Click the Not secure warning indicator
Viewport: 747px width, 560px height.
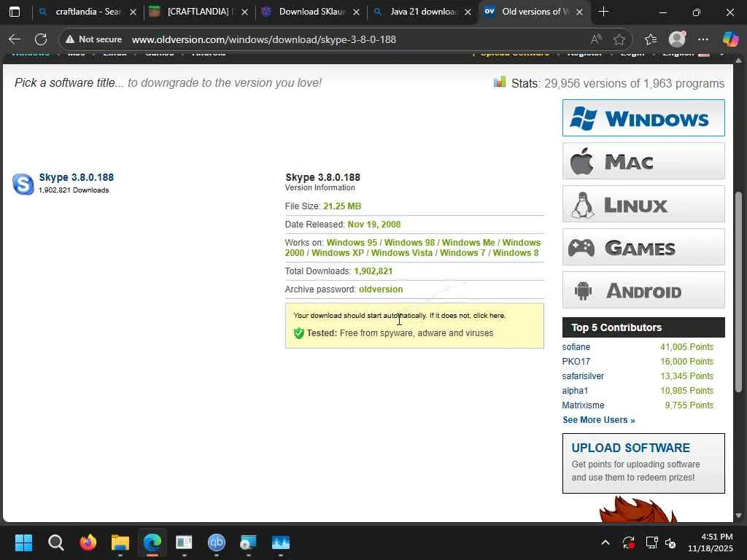coord(94,39)
